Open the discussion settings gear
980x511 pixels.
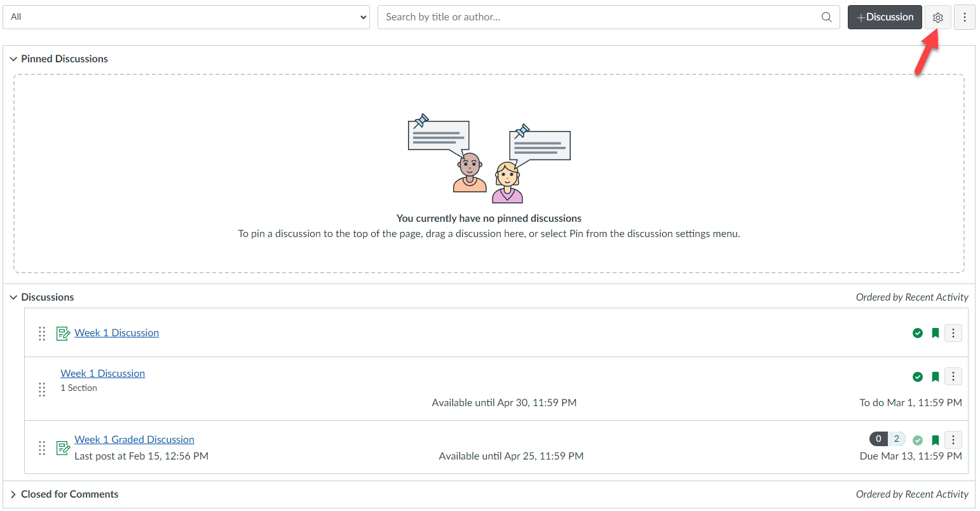tap(937, 17)
